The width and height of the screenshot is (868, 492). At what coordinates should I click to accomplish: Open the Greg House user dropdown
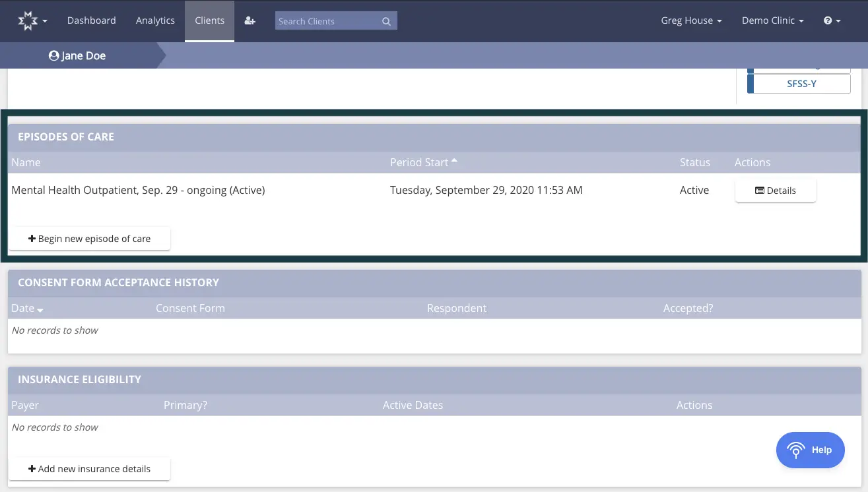tap(691, 20)
